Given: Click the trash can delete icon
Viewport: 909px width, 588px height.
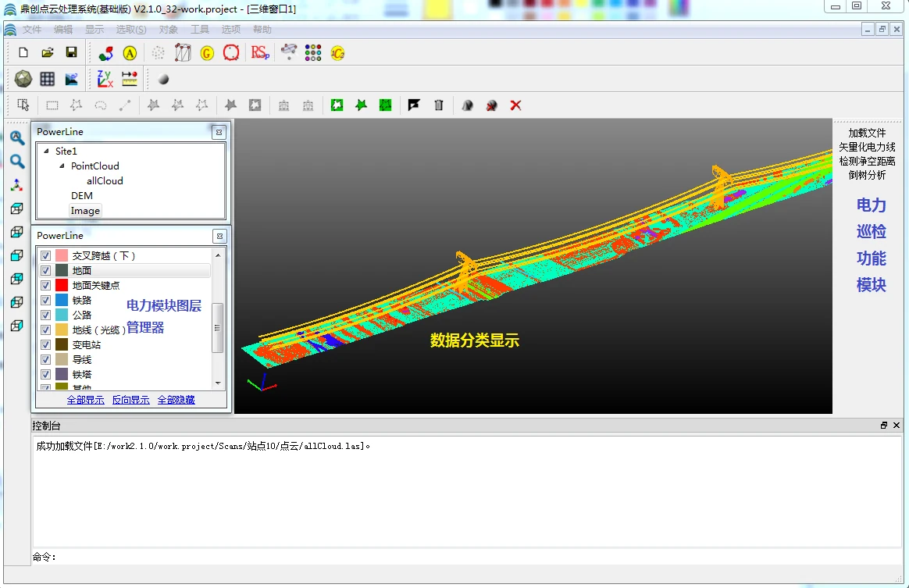Looking at the screenshot, I should click(x=439, y=105).
